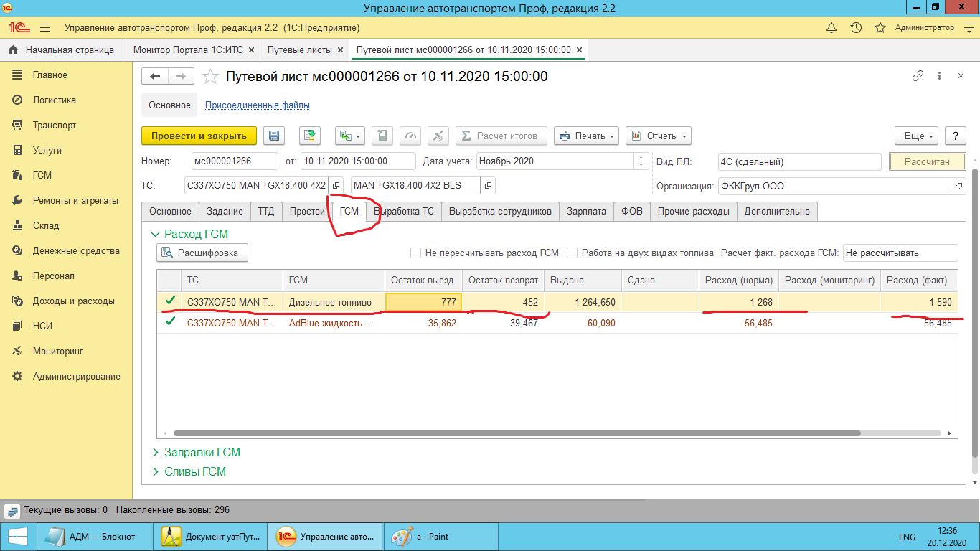Click the save diskette icon
This screenshot has width=980, height=551.
[x=273, y=136]
